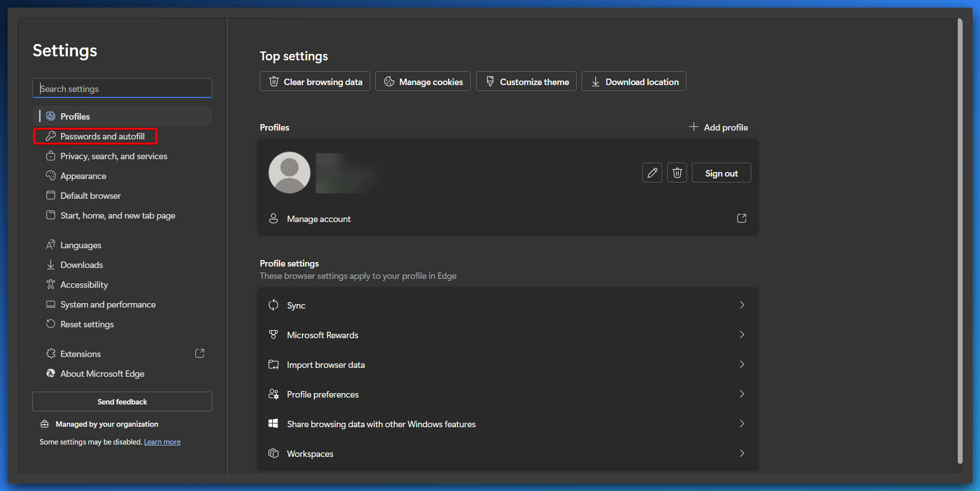Viewport: 980px width, 491px height.
Task: Click the Extensions external link icon
Action: coord(199,354)
